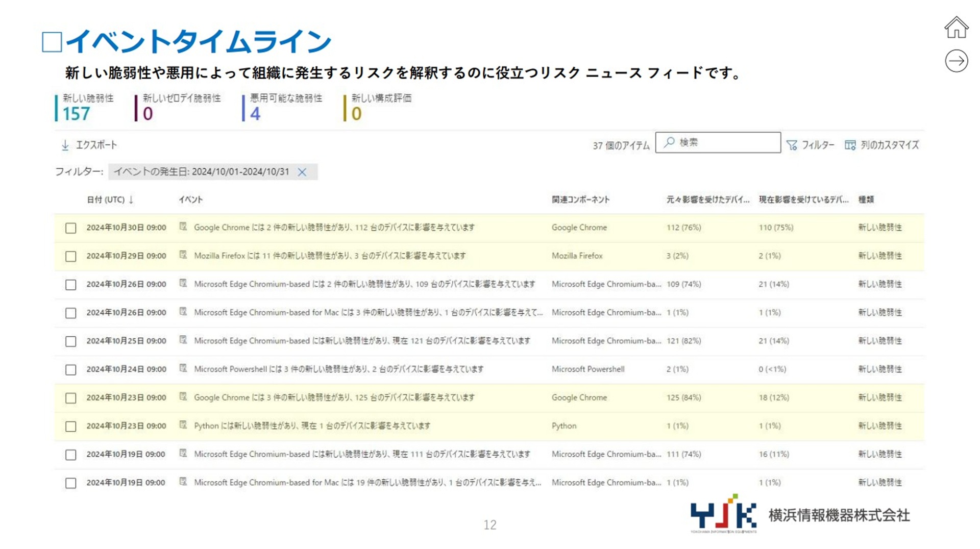The height and width of the screenshot is (549, 980).
Task: Click 110 (75%) currently affected devices cell
Action: tap(776, 228)
